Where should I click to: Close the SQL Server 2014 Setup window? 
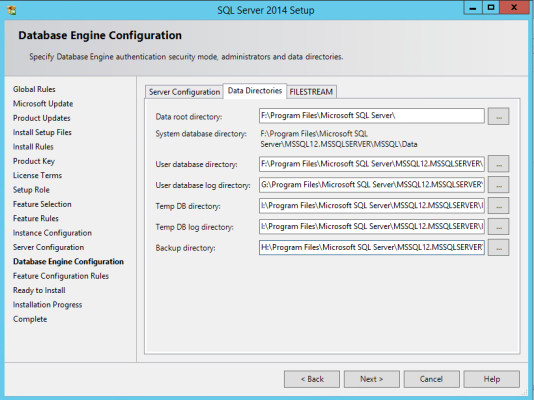click(515, 7)
